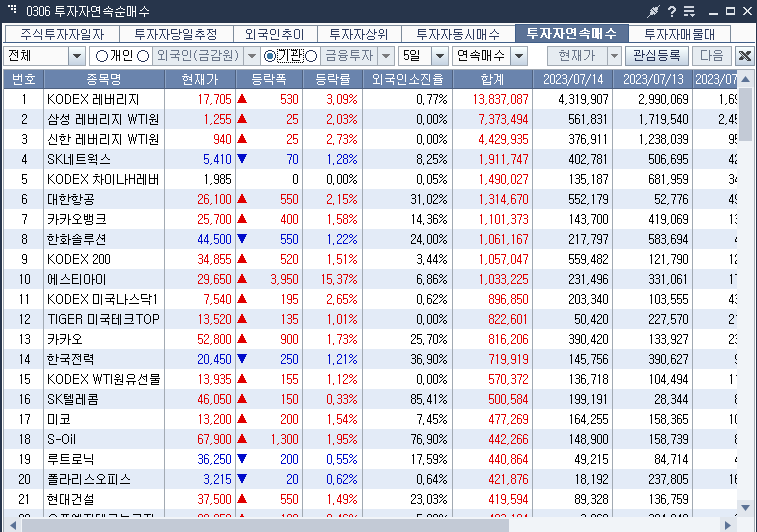Select 현대건설 stock name

[x=70, y=499]
